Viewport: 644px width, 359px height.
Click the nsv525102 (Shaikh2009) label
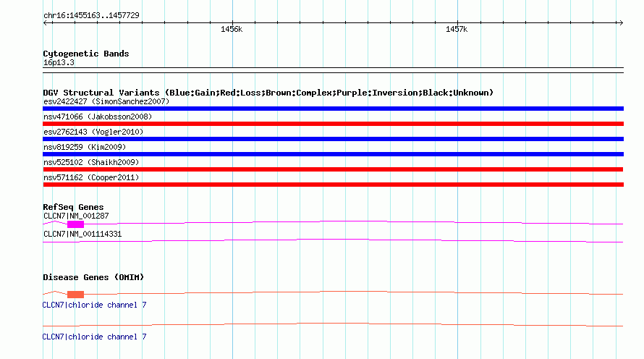pyautogui.click(x=91, y=162)
